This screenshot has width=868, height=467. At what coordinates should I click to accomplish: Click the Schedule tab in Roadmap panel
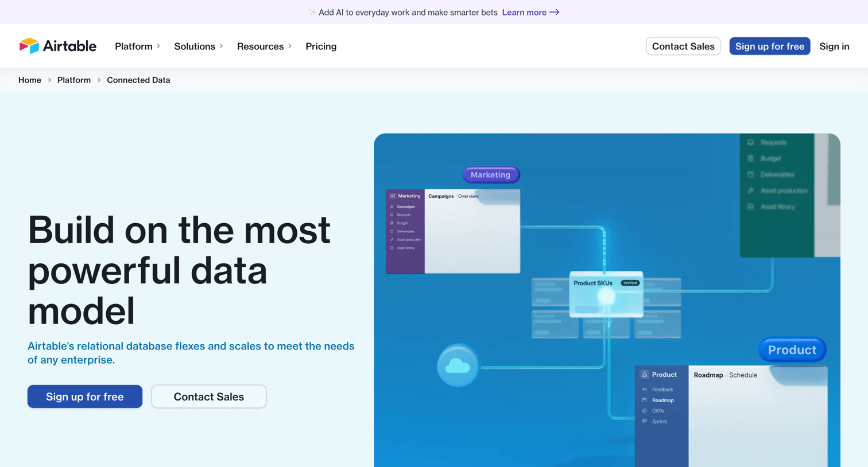(x=743, y=375)
